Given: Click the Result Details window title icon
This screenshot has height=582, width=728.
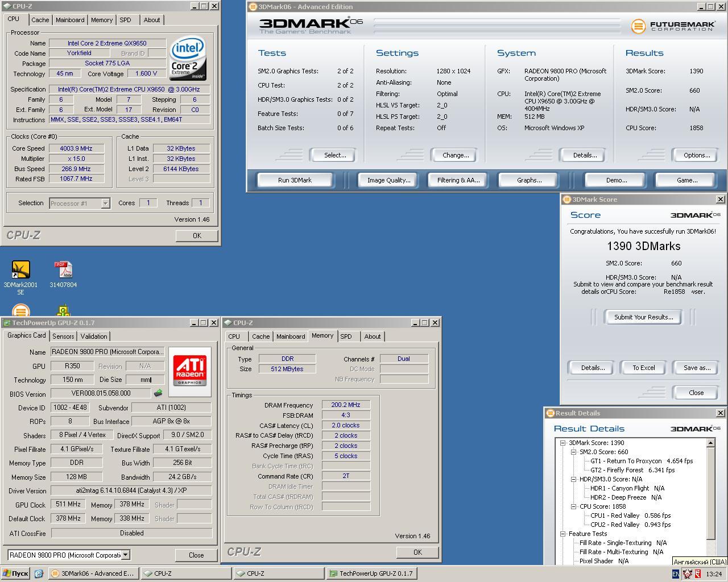Looking at the screenshot, I should click(x=550, y=413).
